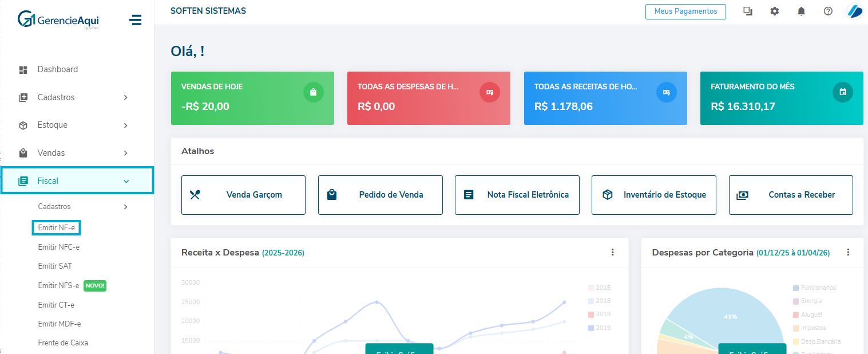
Task: Open settings gear icon in header
Action: coord(774,11)
